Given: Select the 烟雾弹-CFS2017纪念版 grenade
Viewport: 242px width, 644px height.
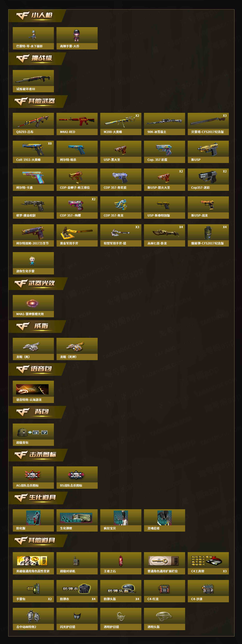Looking at the screenshot, I should [x=208, y=233].
